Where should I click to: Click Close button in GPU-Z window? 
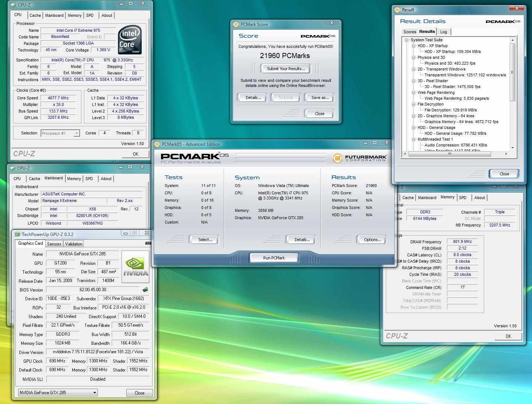tap(139, 393)
